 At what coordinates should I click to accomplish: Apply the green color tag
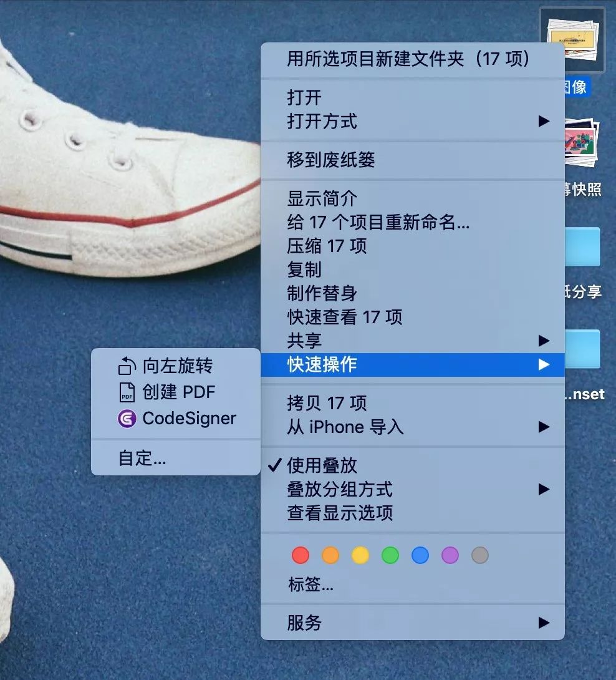click(x=390, y=555)
